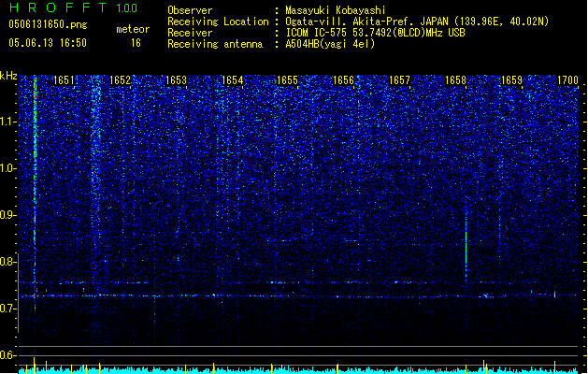588x374 pixels.
Task: Click the 1656 time marker
Action: coord(343,80)
